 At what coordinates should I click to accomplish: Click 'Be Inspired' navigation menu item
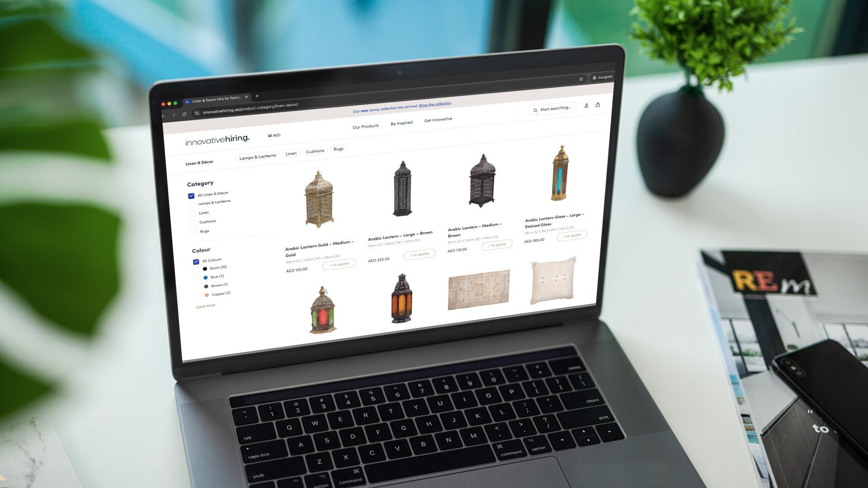[x=401, y=120]
